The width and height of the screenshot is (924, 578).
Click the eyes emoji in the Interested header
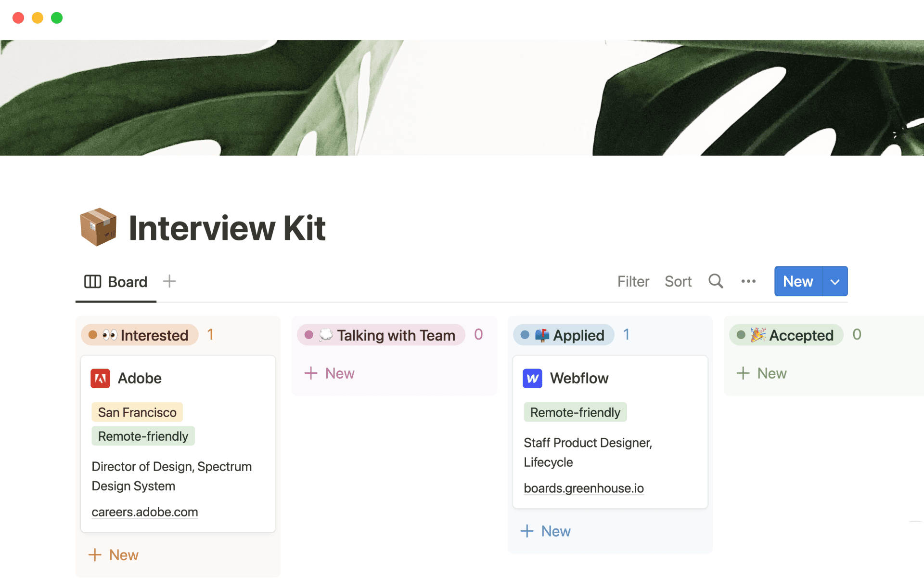[x=109, y=335]
